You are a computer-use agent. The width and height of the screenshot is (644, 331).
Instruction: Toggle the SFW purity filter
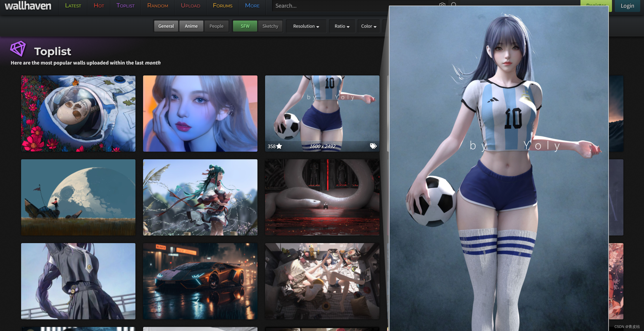coord(245,26)
